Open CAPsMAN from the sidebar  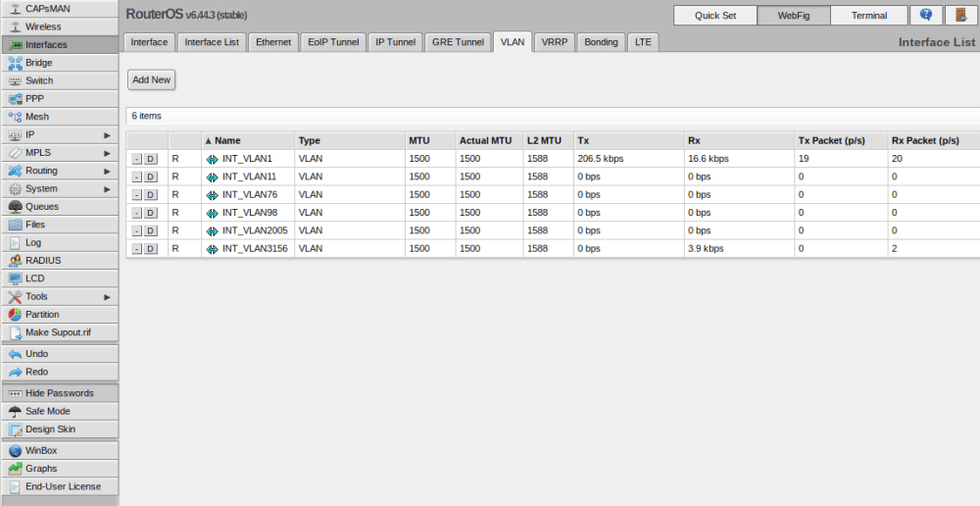point(59,9)
